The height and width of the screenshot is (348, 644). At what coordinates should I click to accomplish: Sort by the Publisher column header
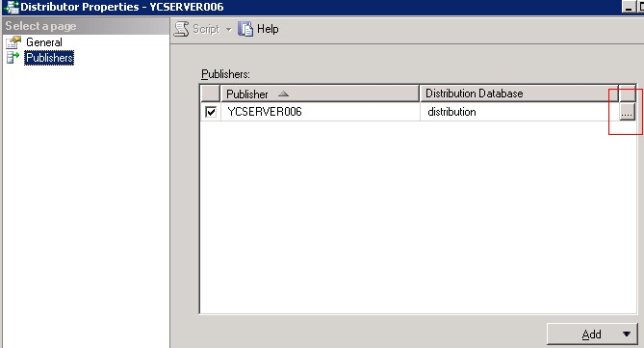320,94
